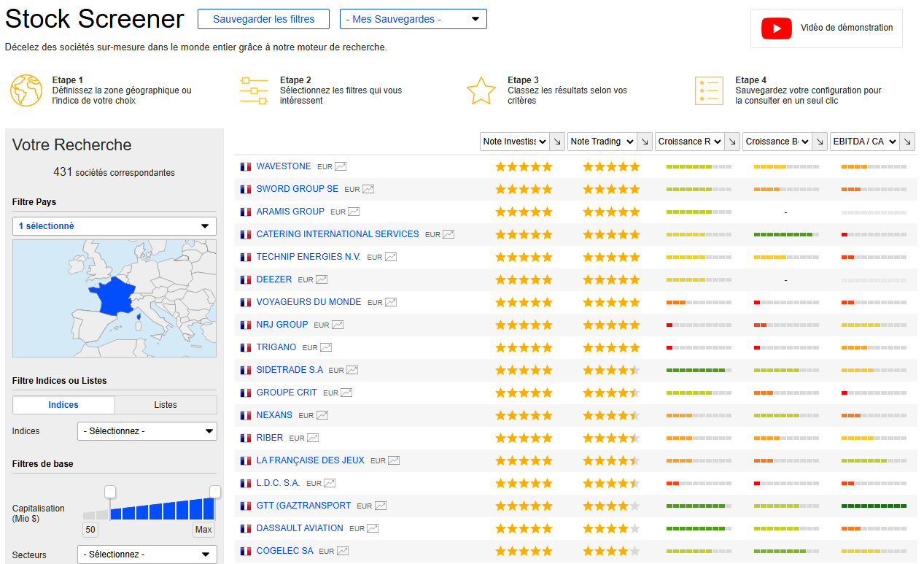The image size is (924, 564).
Task: Click the France flag beside TRIGANO
Action: click(246, 348)
